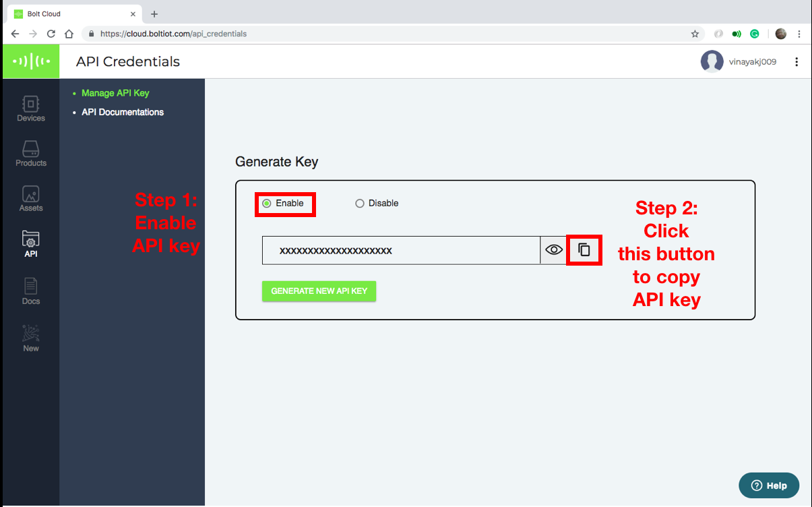Copy the API key with copy icon

tap(584, 250)
